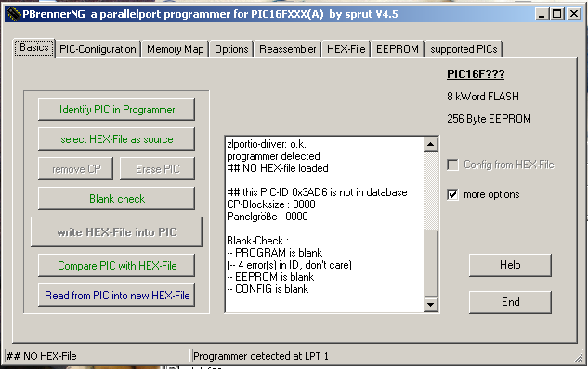Viewport: 588px width, 369px height.
Task: Click the '-- PROGRAM is blank' log line
Action: coord(275,253)
